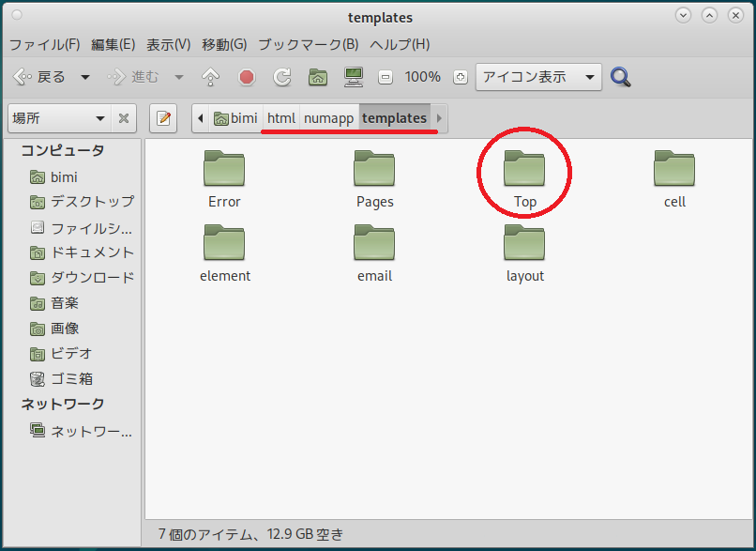
Task: Close the sidebar with X button
Action: coord(123,118)
